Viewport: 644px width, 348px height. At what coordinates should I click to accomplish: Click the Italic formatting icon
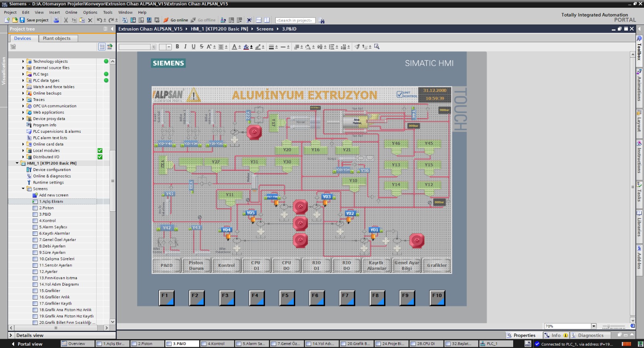185,47
